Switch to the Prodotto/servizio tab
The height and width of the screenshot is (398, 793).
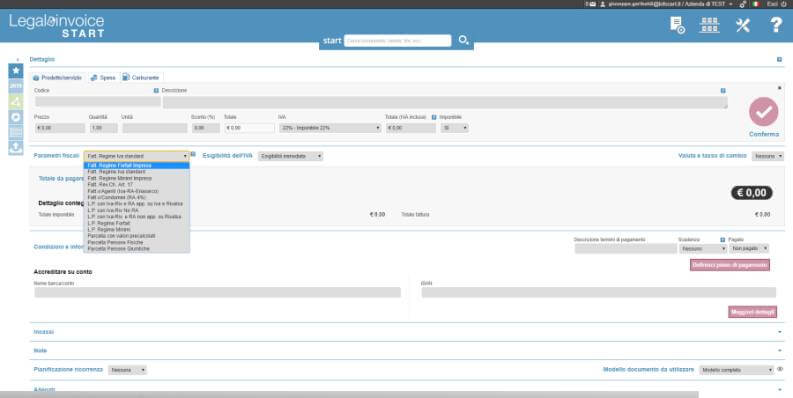(x=57, y=78)
